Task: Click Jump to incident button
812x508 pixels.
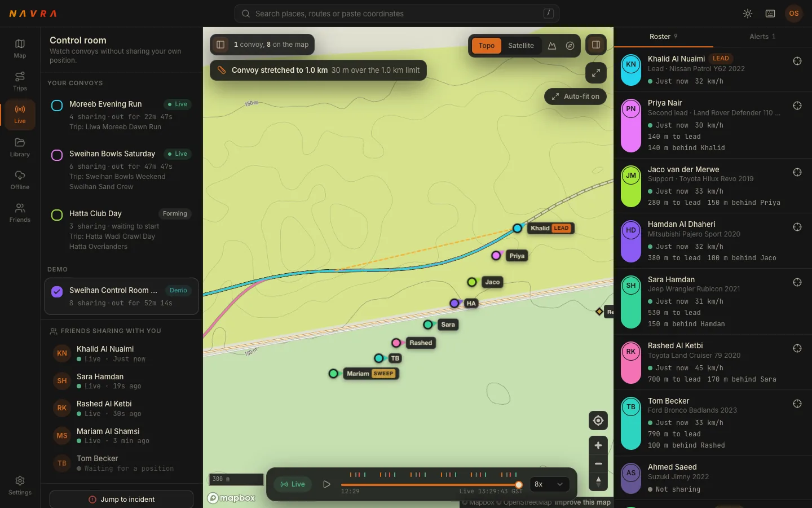Action: pyautogui.click(x=121, y=500)
